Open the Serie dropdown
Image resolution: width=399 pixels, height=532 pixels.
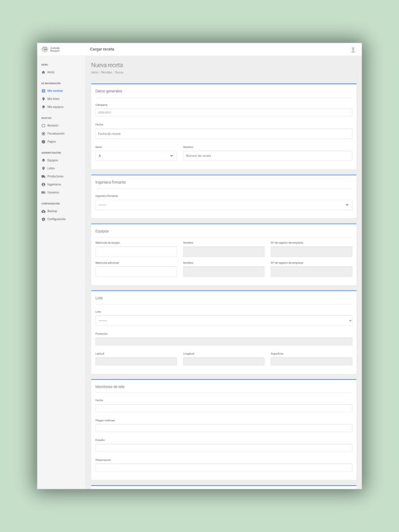coord(136,156)
